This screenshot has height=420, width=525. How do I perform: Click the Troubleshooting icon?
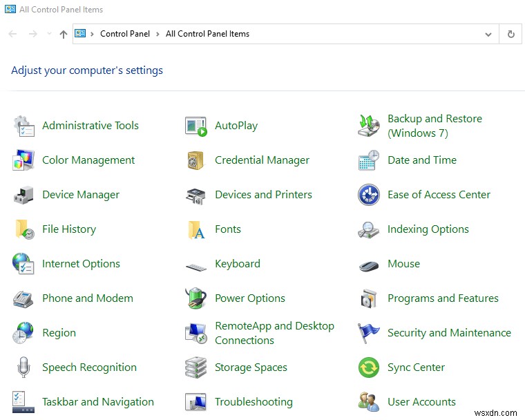pos(196,402)
